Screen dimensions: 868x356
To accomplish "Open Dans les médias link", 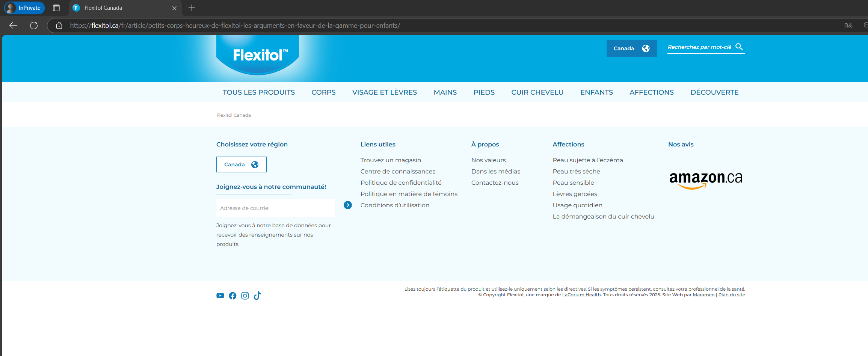I will click(496, 171).
